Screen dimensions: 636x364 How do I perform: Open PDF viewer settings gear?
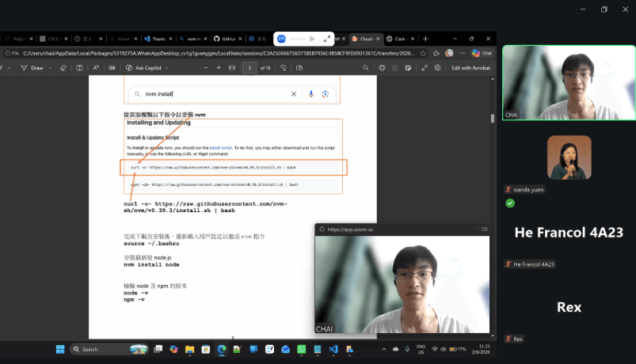coord(437,68)
